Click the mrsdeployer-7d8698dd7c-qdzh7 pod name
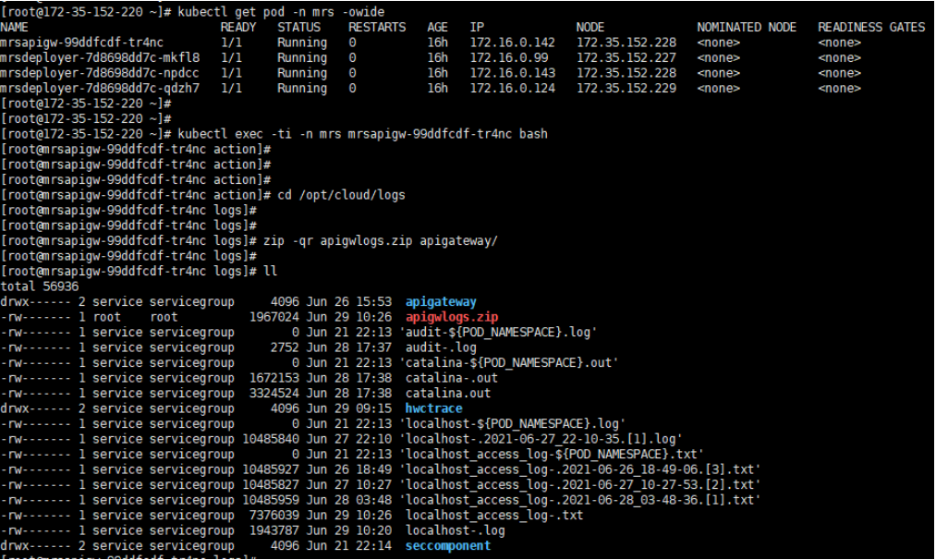This screenshot has width=936, height=560. click(100, 89)
